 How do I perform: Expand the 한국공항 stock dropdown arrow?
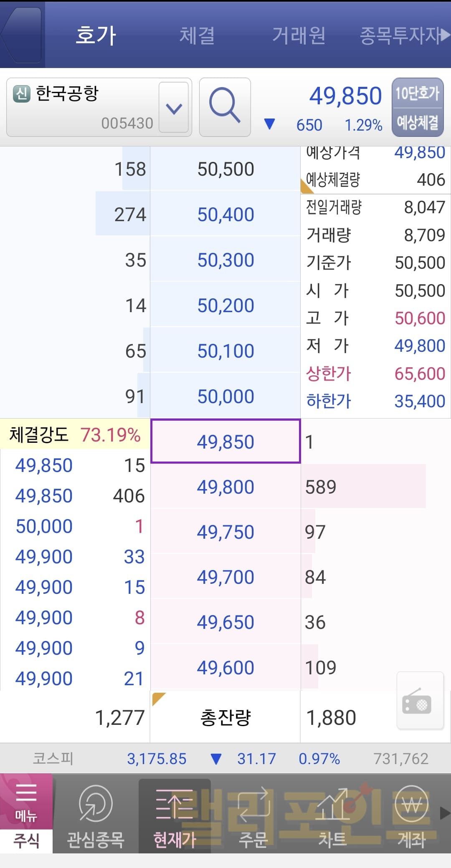[x=174, y=108]
